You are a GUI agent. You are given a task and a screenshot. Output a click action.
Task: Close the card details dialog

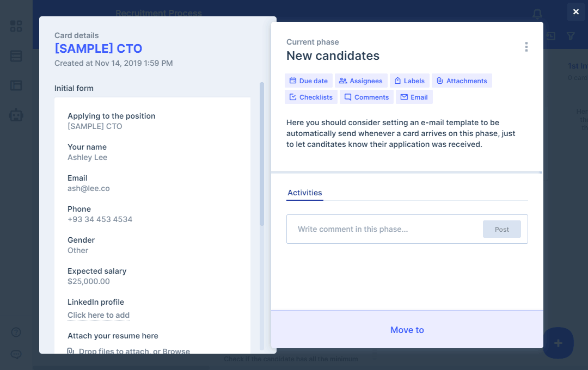575,11
